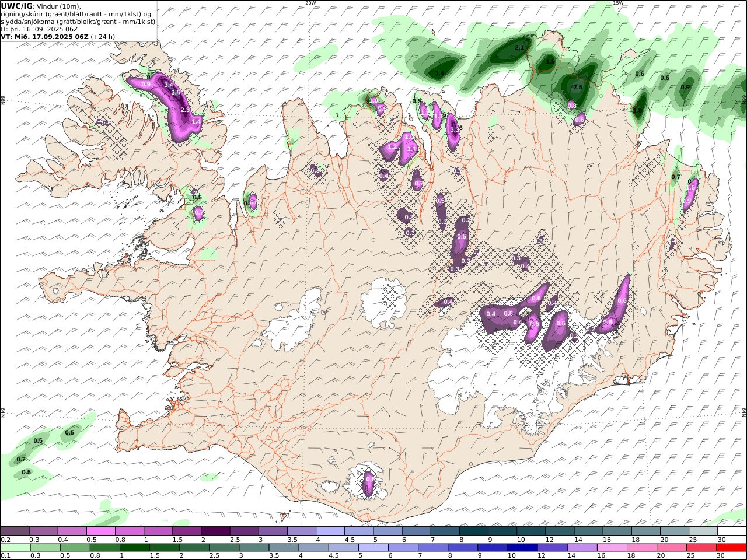Click the dark teal 8 swatch, upper scale
The image size is (747, 560).
click(x=473, y=531)
